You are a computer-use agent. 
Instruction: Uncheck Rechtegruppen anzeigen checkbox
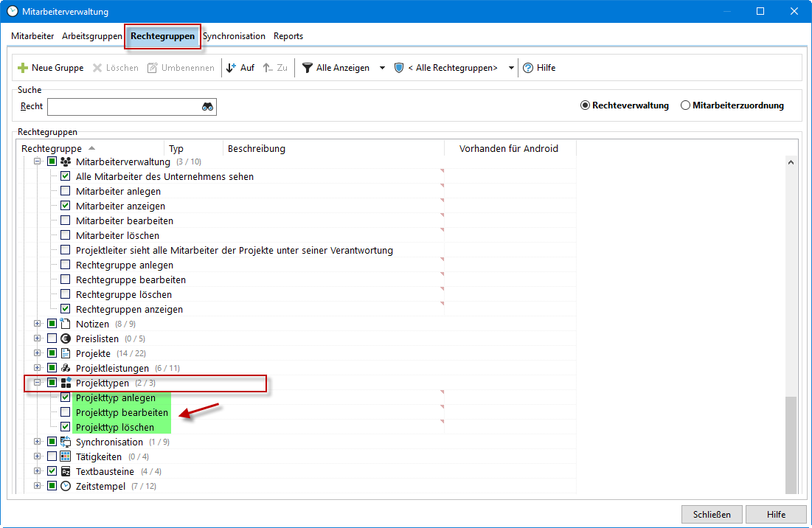tap(66, 309)
